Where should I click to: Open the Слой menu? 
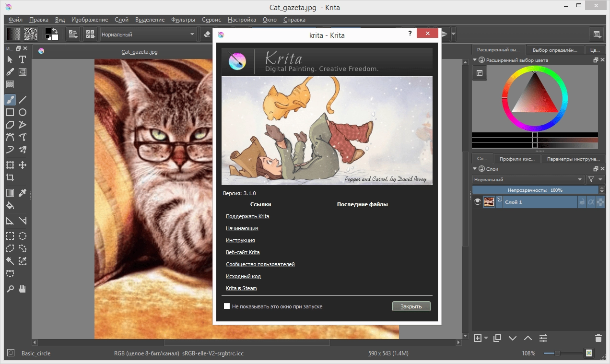(x=122, y=20)
